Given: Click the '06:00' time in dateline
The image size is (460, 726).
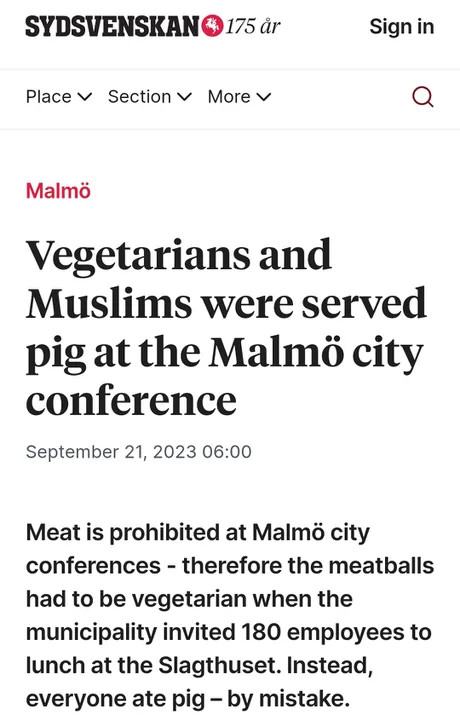Looking at the screenshot, I should tap(227, 452).
